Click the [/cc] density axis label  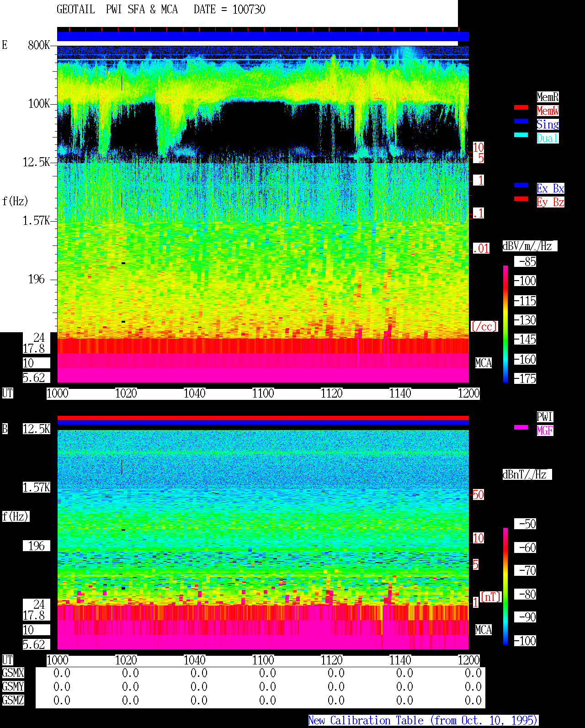click(x=484, y=326)
